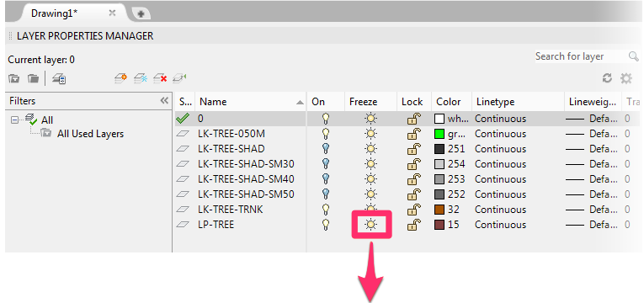
Task: Click the New Property Filter icon
Action: [x=14, y=78]
